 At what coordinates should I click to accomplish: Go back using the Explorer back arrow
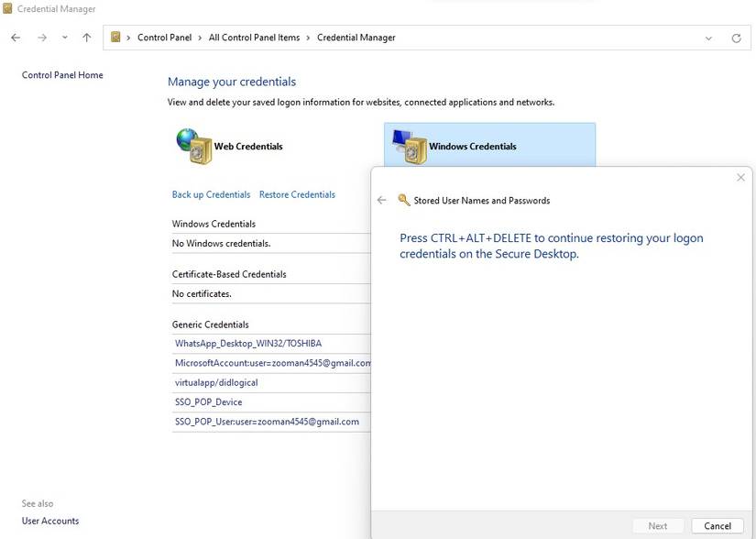(16, 38)
